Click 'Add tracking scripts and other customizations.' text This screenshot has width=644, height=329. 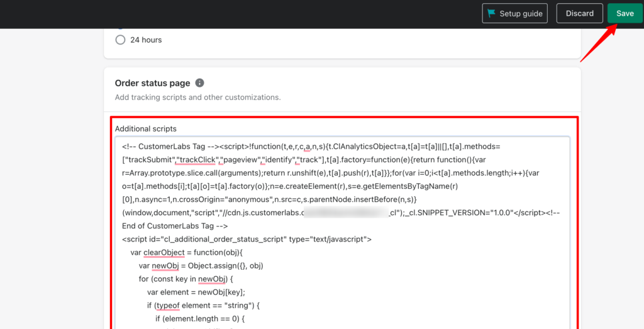click(198, 98)
